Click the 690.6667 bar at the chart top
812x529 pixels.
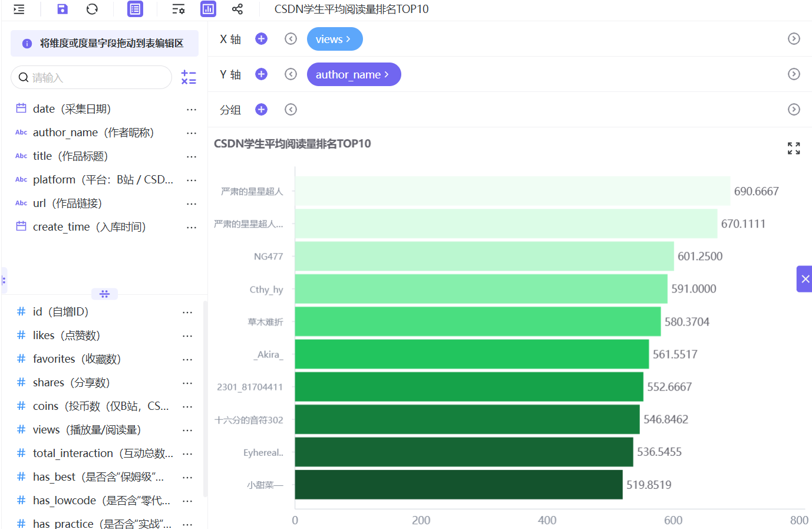[512, 191]
